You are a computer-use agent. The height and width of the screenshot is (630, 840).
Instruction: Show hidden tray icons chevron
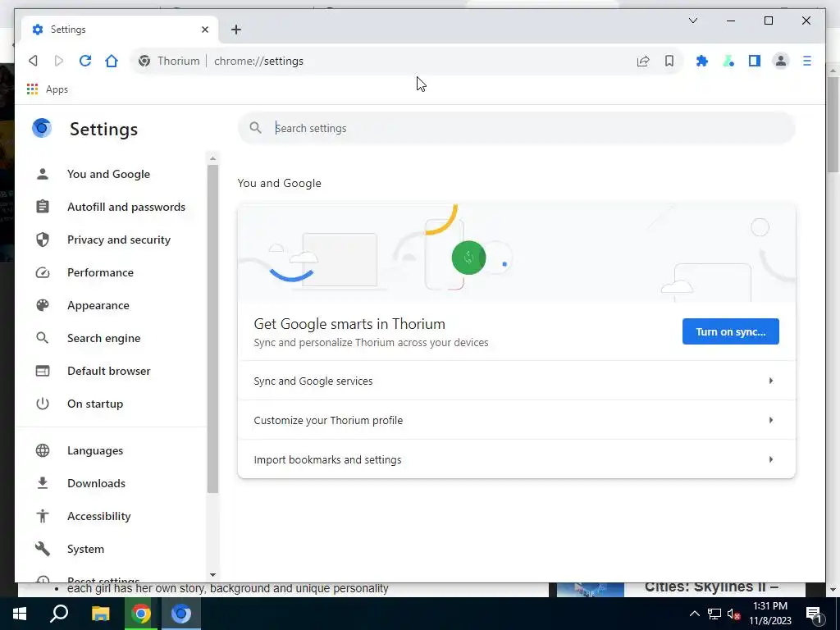(694, 614)
